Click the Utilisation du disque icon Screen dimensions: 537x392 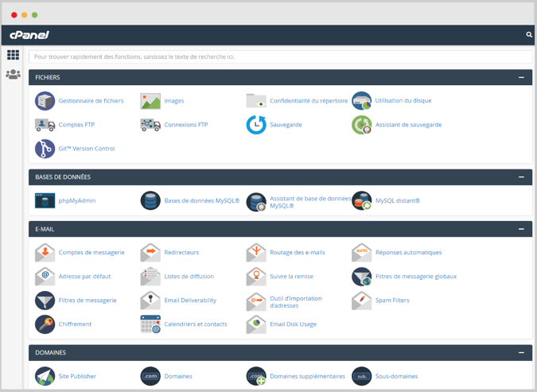362,101
